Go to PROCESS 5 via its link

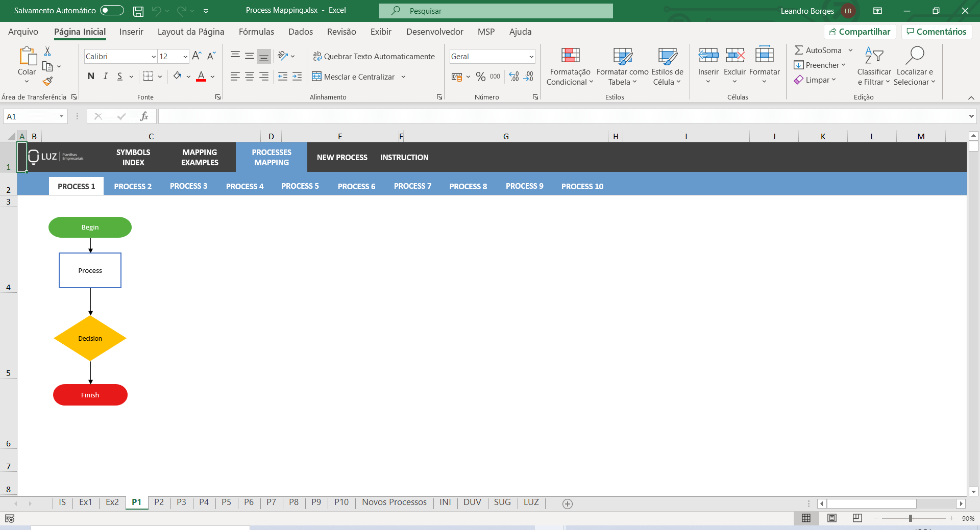click(300, 186)
